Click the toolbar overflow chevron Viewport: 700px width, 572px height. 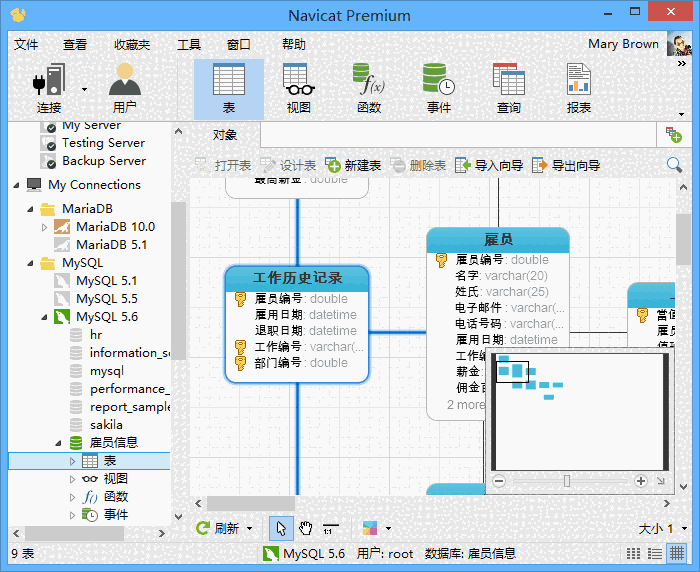pos(681,64)
